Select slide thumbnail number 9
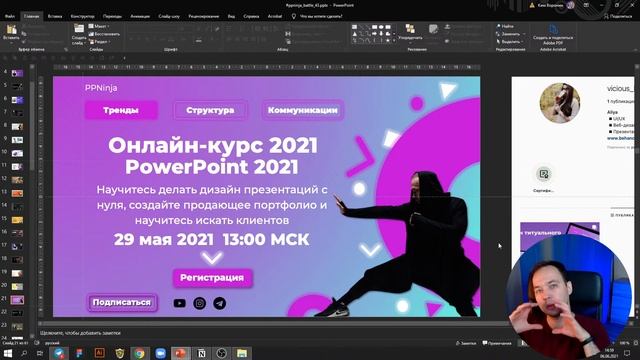640x360 pixels. click(17, 140)
